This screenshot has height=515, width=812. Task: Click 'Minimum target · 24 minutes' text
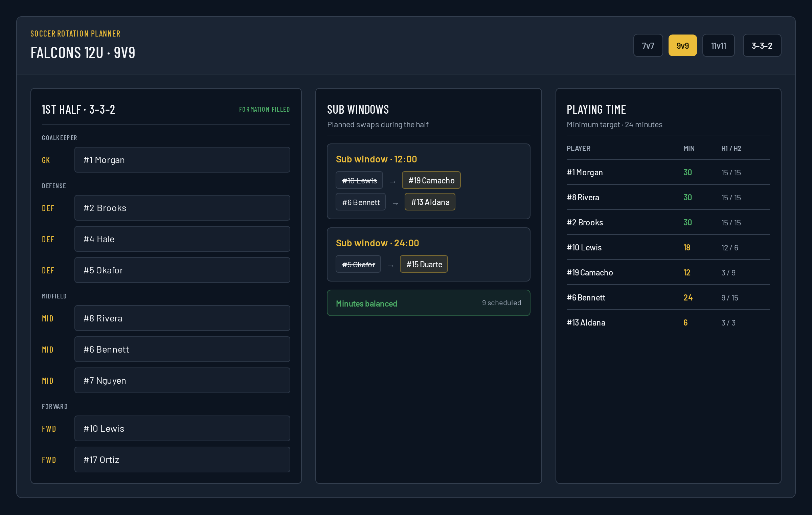pyautogui.click(x=614, y=125)
